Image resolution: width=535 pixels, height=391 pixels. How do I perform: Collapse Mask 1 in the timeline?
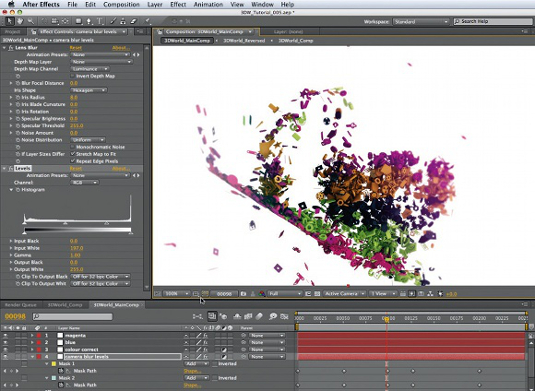pyautogui.click(x=47, y=364)
